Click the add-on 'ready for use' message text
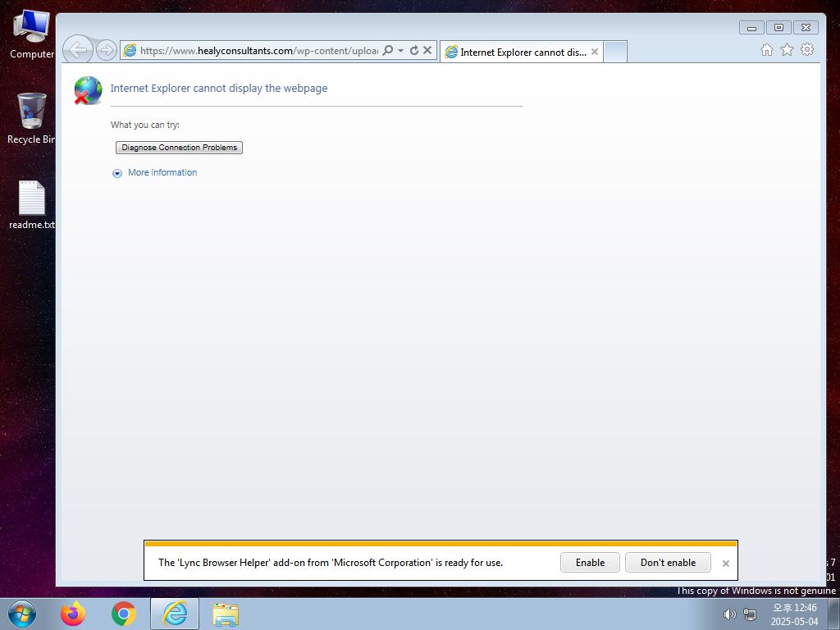This screenshot has width=840, height=630. [x=331, y=563]
